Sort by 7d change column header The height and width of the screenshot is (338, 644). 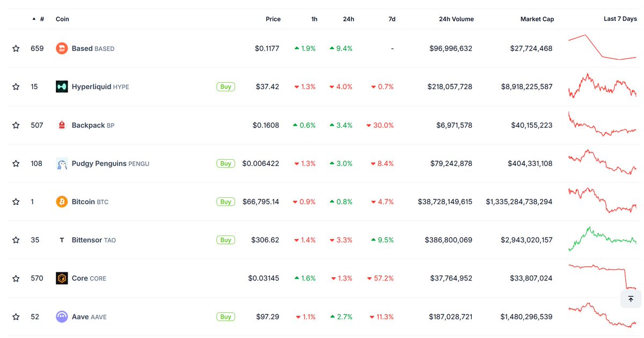392,19
